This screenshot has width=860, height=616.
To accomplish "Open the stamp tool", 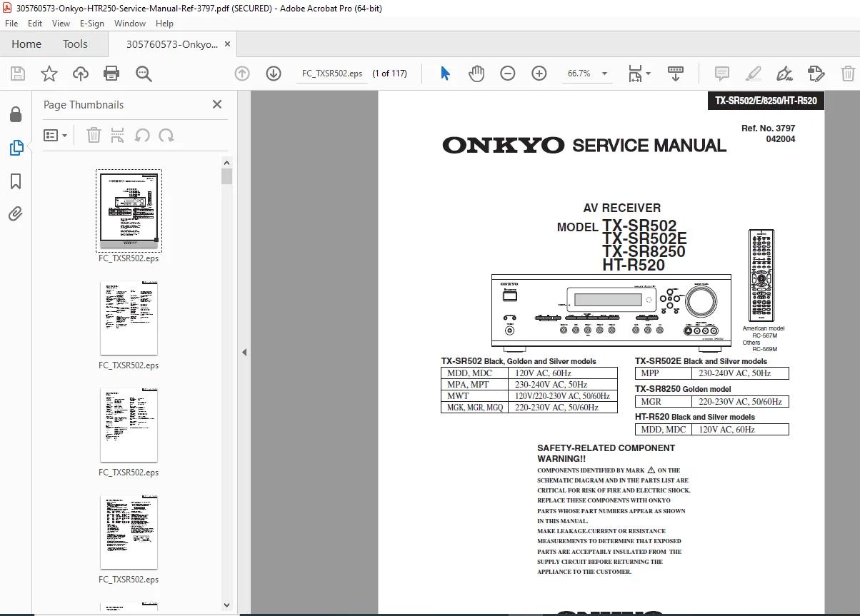I will tap(816, 74).
